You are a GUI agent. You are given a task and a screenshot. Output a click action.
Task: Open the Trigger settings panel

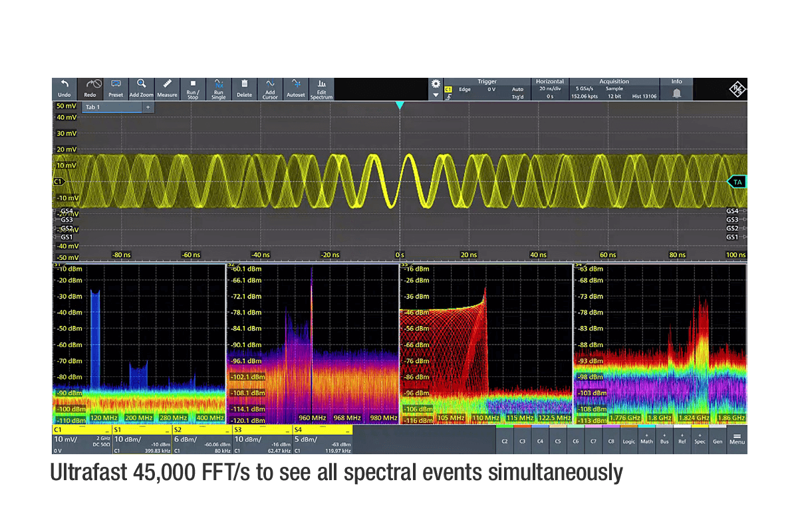pos(487,89)
